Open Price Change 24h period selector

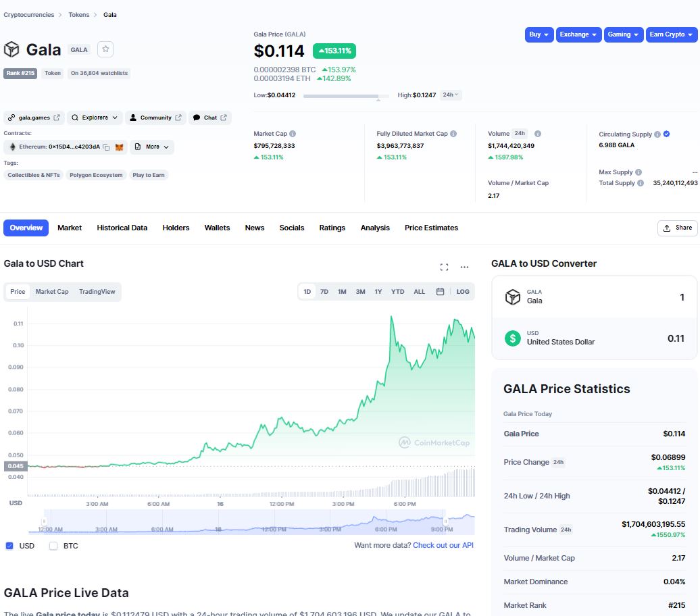(x=559, y=462)
